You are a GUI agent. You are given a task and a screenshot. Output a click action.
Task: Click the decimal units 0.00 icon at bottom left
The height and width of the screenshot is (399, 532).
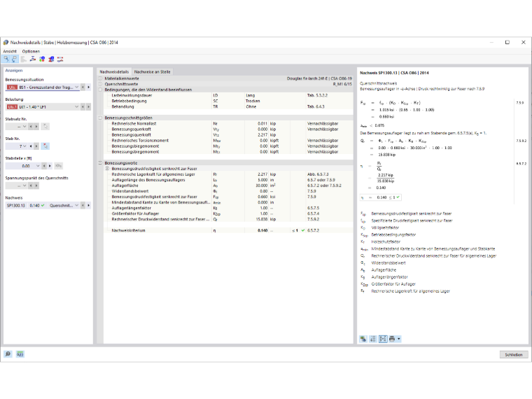(20, 354)
